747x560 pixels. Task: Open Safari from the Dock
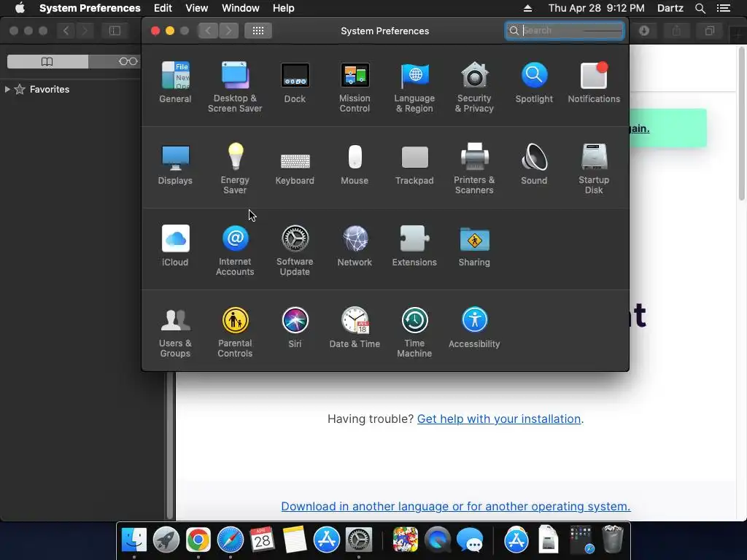click(x=230, y=540)
